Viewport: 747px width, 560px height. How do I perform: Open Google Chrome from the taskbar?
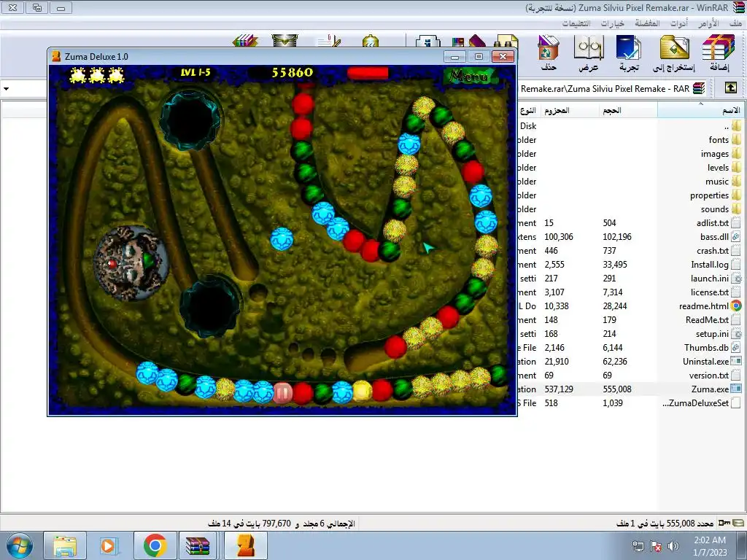[154, 545]
